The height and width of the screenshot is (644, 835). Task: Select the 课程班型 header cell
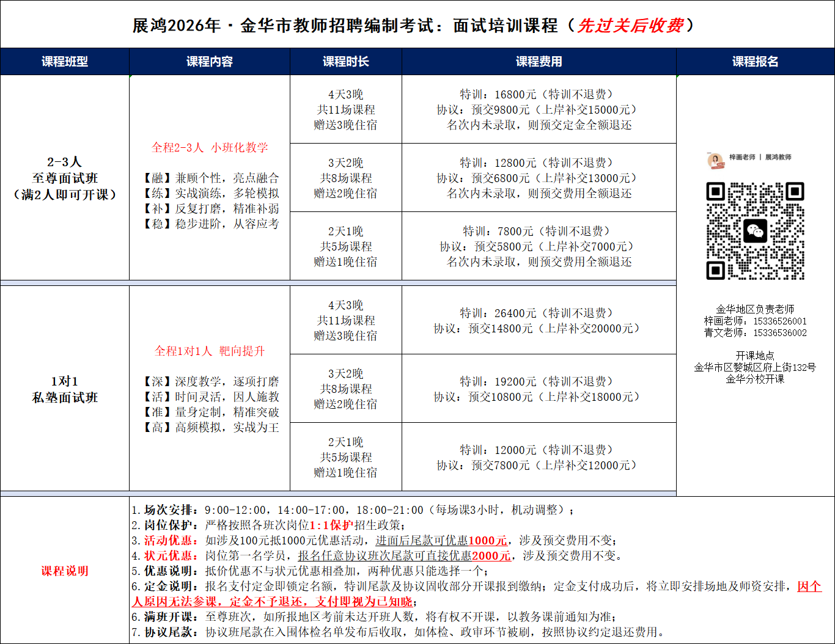pyautogui.click(x=65, y=62)
